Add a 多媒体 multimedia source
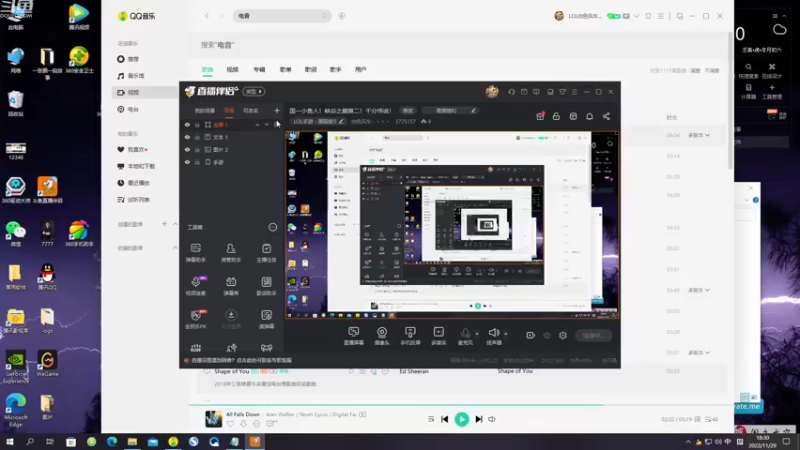The width and height of the screenshot is (800, 450). (x=438, y=336)
